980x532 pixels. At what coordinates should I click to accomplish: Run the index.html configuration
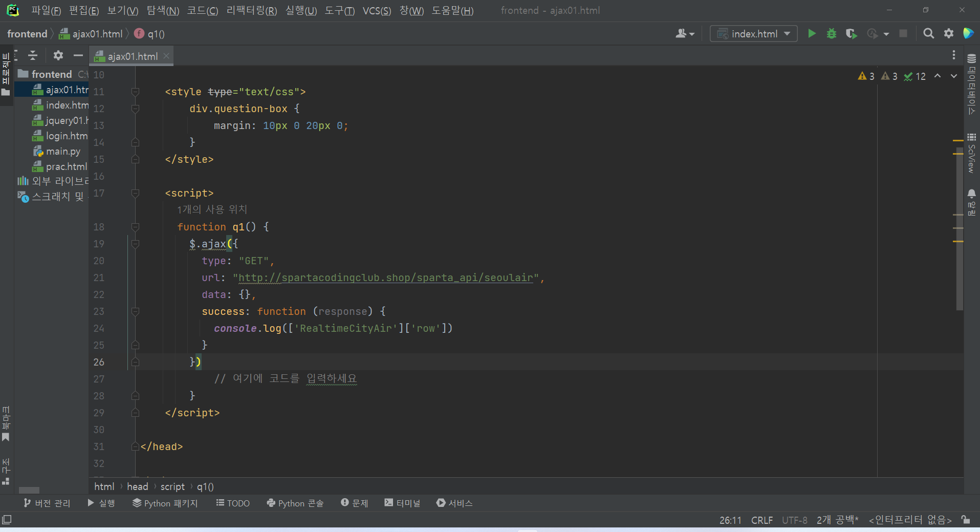point(812,34)
